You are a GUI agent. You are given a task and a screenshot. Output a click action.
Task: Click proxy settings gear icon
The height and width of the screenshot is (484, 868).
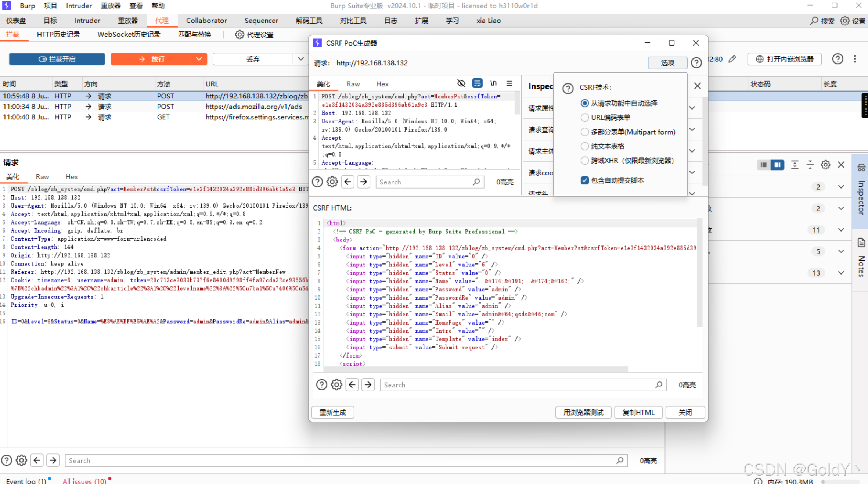[x=239, y=35]
